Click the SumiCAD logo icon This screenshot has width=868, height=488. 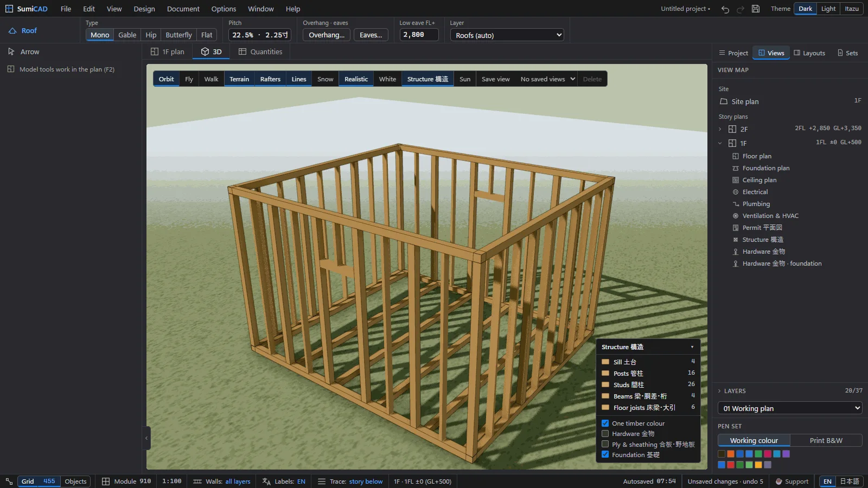[9, 9]
